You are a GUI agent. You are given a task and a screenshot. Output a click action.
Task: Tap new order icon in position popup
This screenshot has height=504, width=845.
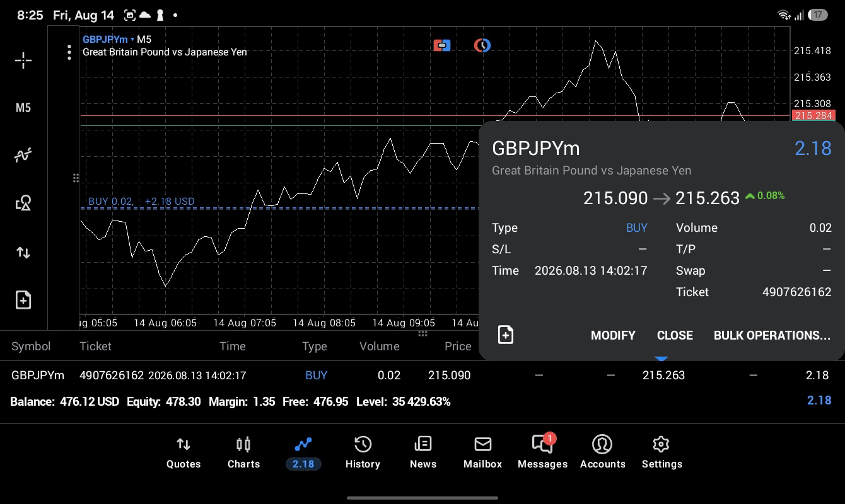[506, 335]
